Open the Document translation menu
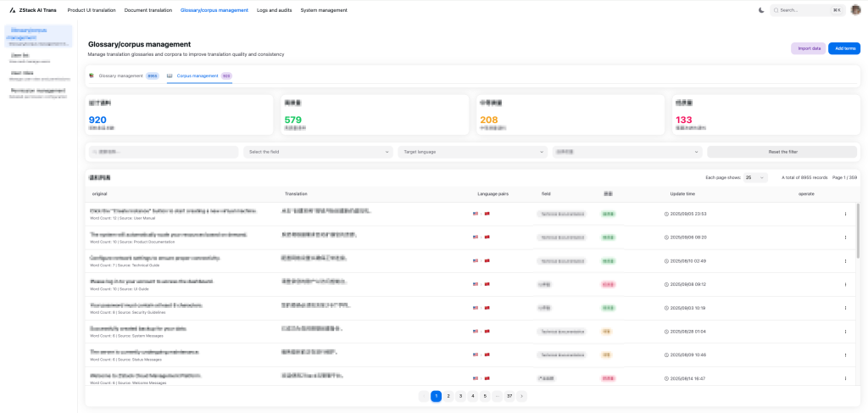 [x=148, y=10]
